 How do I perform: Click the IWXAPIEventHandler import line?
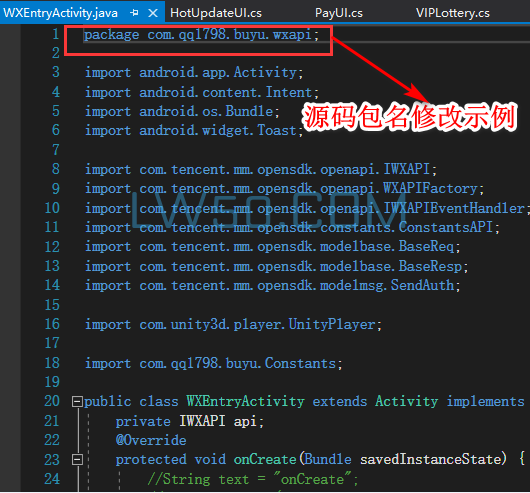(307, 208)
